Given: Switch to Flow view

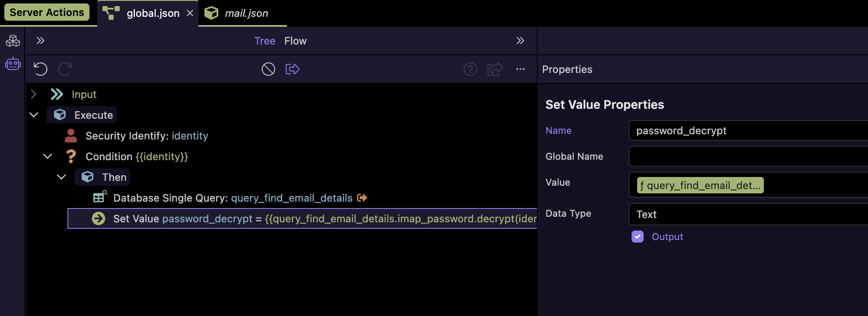Looking at the screenshot, I should point(295,41).
